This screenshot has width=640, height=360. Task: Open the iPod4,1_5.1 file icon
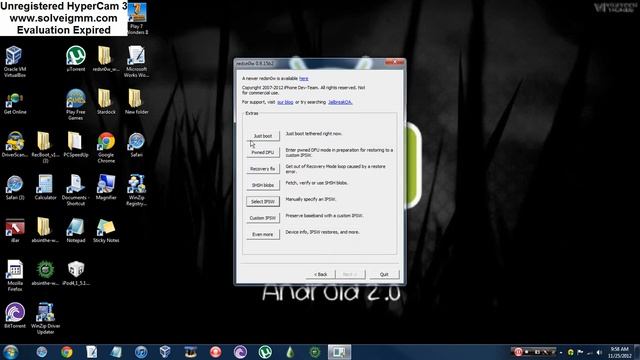point(76,273)
